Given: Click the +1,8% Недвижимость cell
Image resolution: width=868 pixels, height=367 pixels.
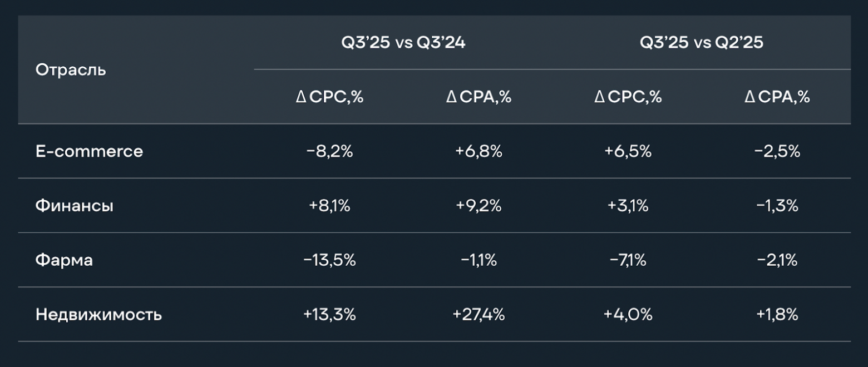Looking at the screenshot, I should [x=777, y=315].
